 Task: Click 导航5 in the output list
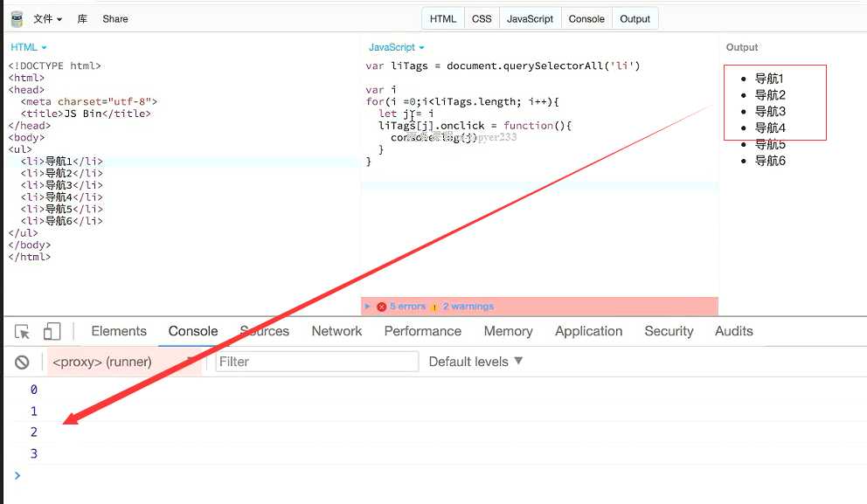pyautogui.click(x=770, y=145)
